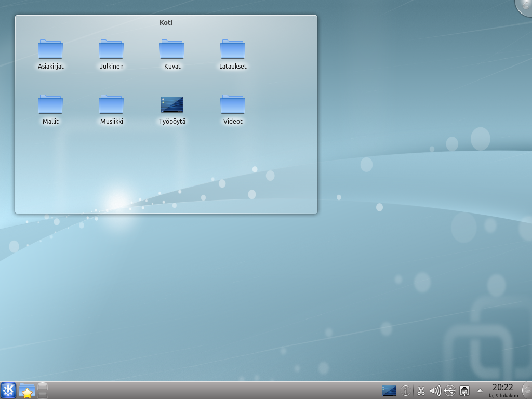Screen dimensions: 532x399
Task: Open the Plasma desktop toolbox in the corner
Action: click(525, 6)
